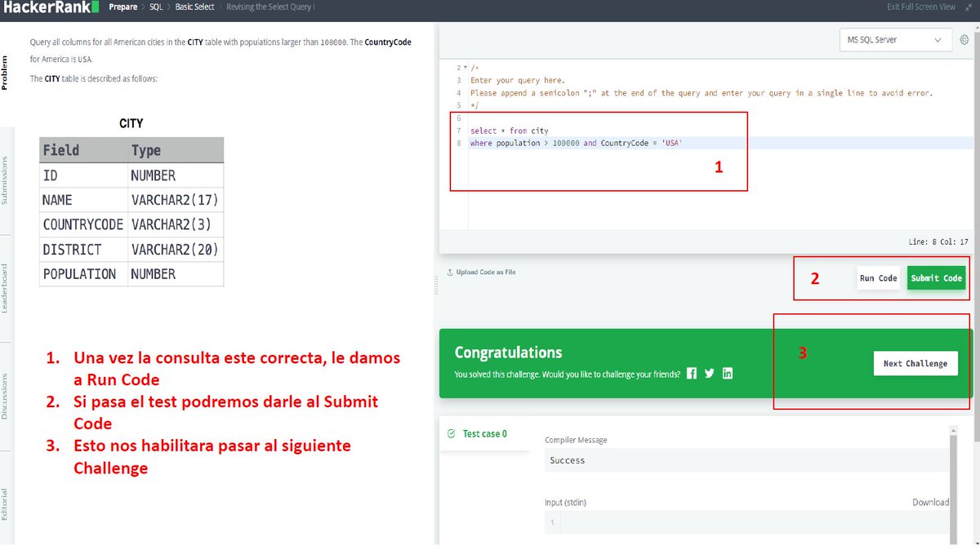Open the Leaderboard side tab
The width and height of the screenshot is (980, 550).
[x=6, y=289]
